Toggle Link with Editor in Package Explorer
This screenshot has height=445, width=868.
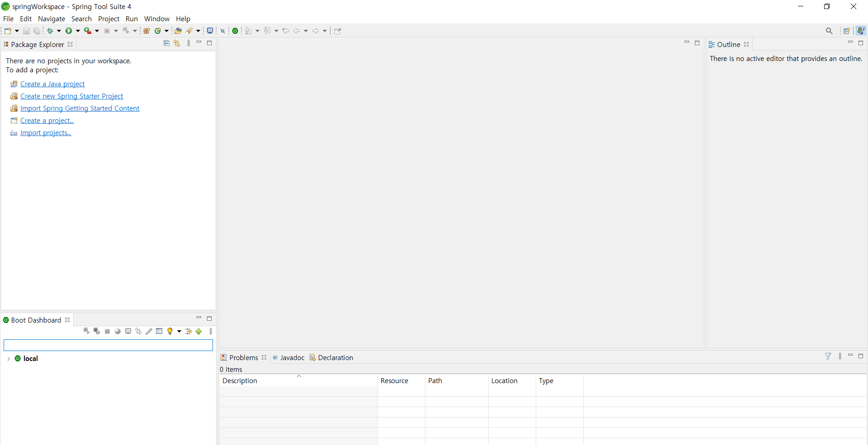pos(177,43)
